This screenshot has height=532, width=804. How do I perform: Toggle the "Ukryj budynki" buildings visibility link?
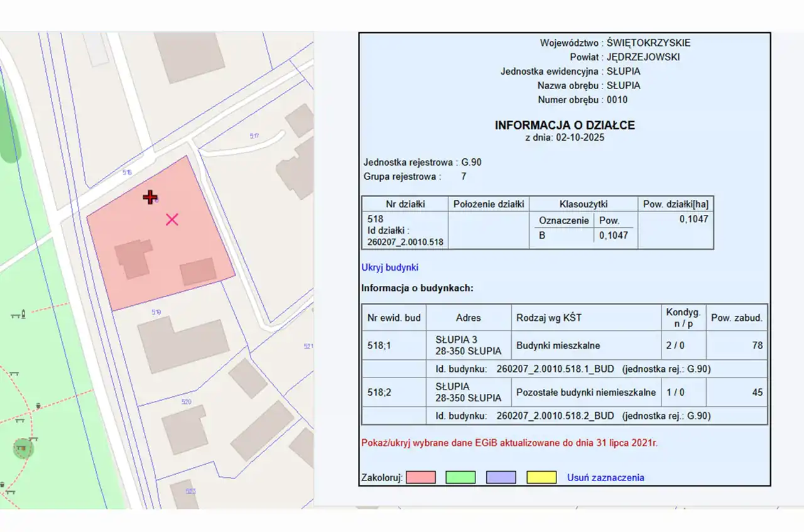pyautogui.click(x=389, y=268)
